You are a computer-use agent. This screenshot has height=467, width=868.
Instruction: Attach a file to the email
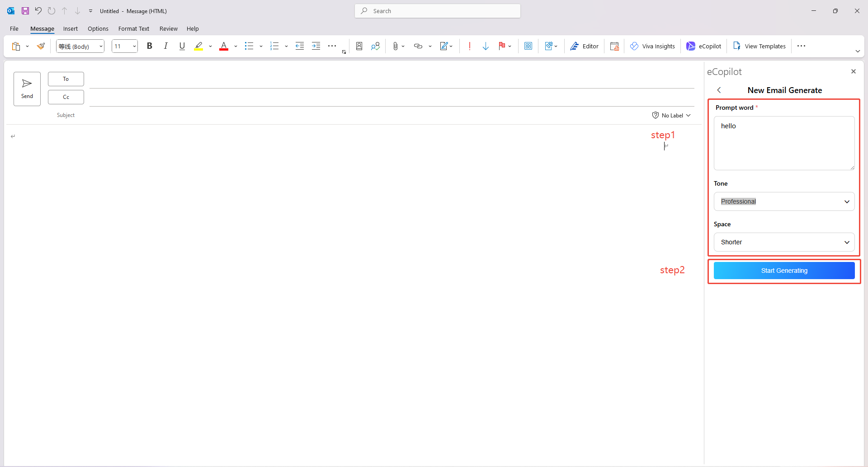tap(395, 46)
